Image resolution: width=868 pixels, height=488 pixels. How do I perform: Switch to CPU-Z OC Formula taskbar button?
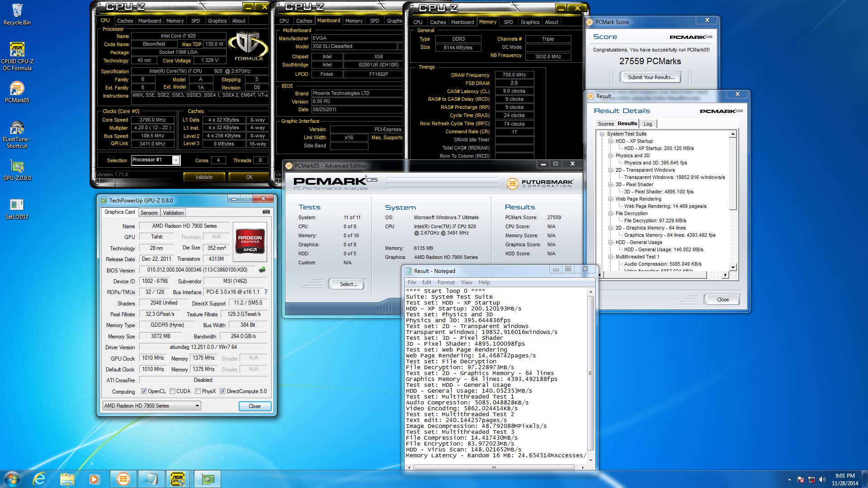(x=179, y=479)
